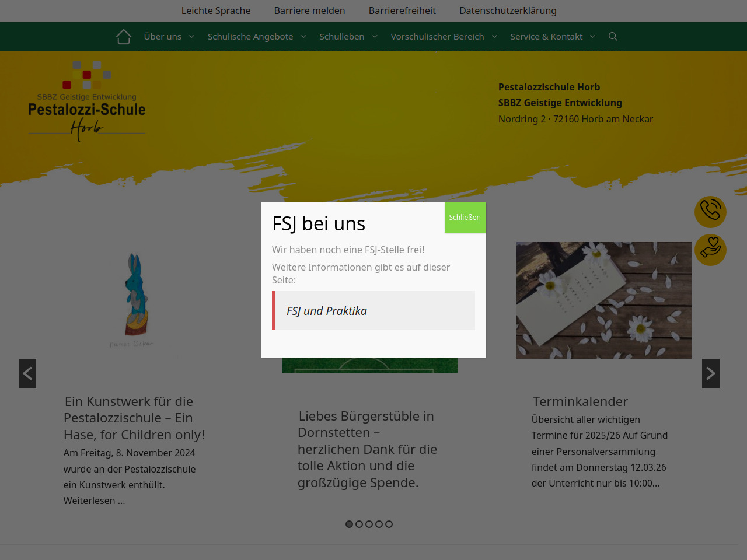Follow the FSJ und Praktika link
The height and width of the screenshot is (560, 747).
327,311
